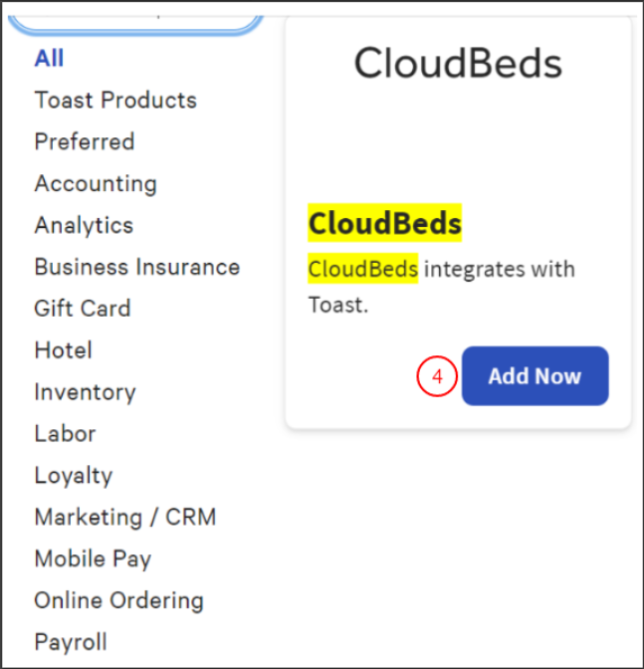644x669 pixels.
Task: Click the CloudBeds logo image
Action: click(x=458, y=65)
